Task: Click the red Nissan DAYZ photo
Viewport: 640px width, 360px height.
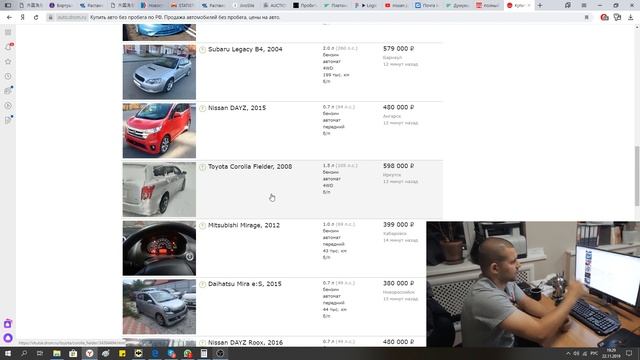Action: tap(159, 131)
